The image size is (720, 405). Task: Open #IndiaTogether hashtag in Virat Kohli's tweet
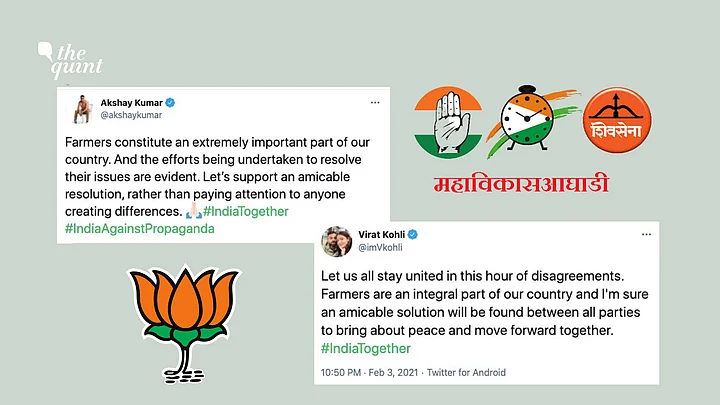coord(366,349)
